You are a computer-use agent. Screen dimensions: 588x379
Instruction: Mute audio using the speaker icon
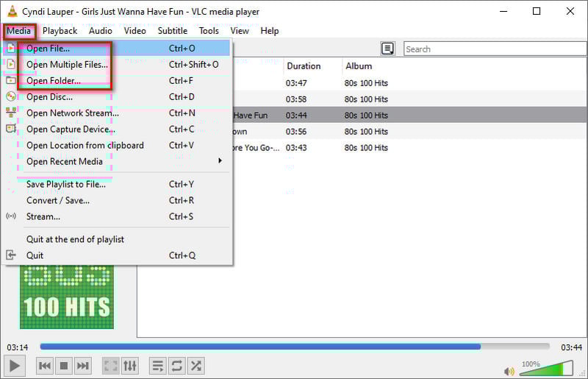(x=509, y=371)
